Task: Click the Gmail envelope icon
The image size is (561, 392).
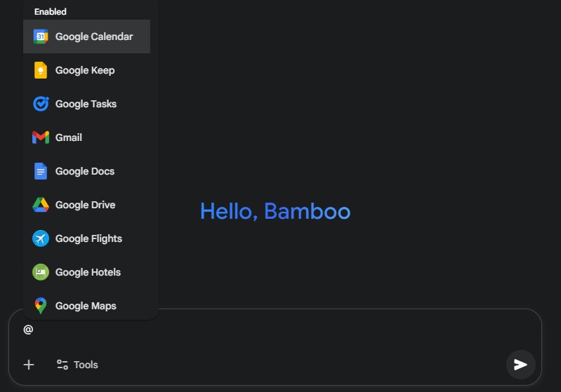Action: 41,137
